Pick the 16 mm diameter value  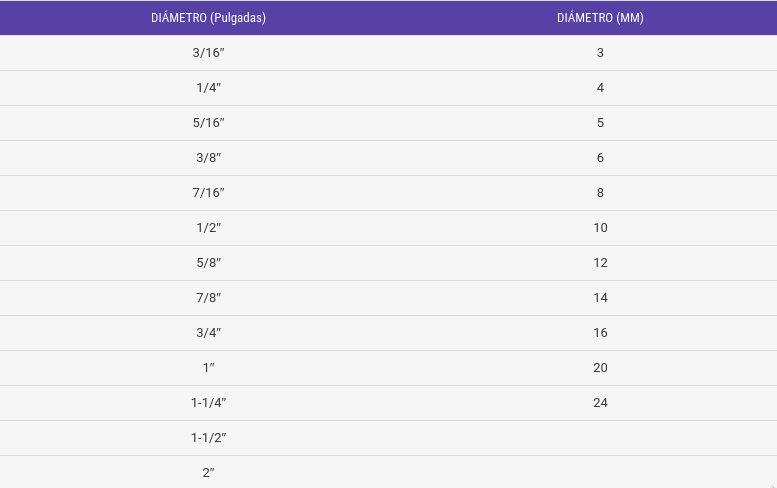tap(600, 333)
